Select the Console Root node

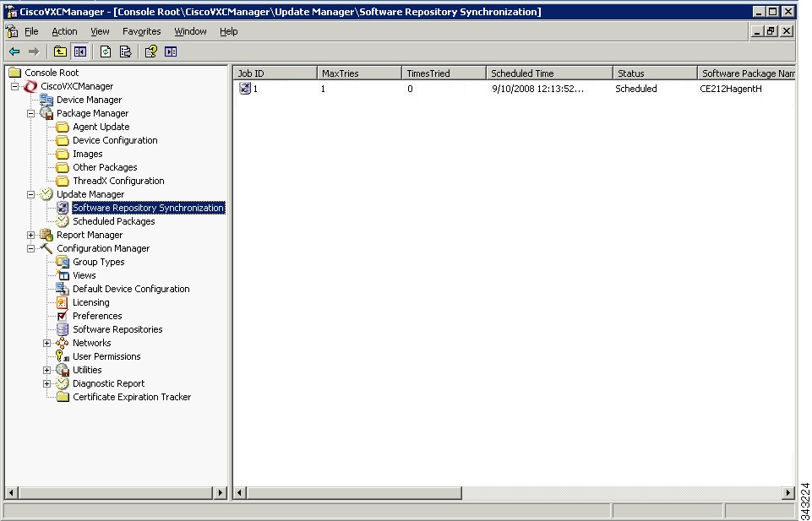pyautogui.click(x=44, y=73)
